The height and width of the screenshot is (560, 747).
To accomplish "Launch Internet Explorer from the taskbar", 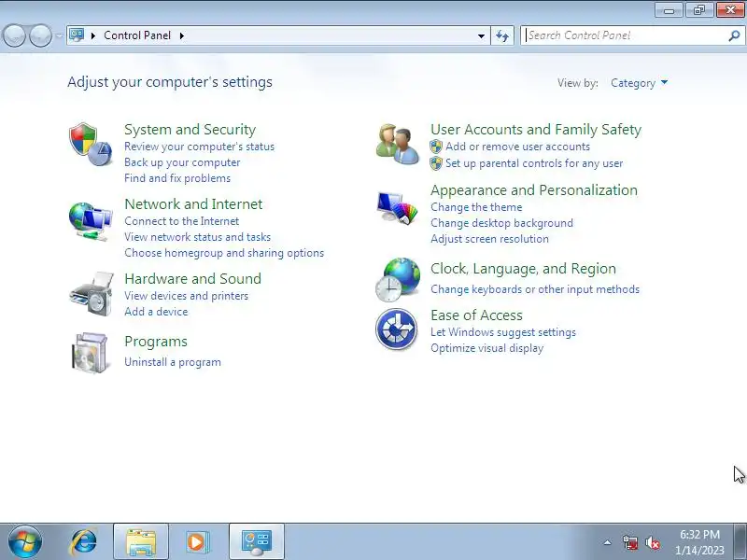I will (84, 542).
